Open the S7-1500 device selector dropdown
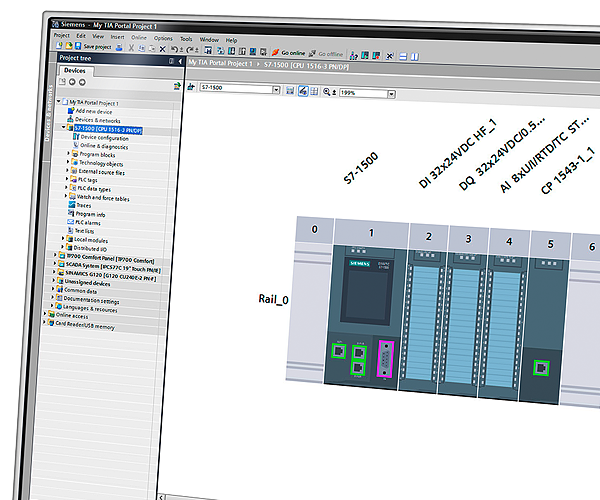 tap(276, 90)
